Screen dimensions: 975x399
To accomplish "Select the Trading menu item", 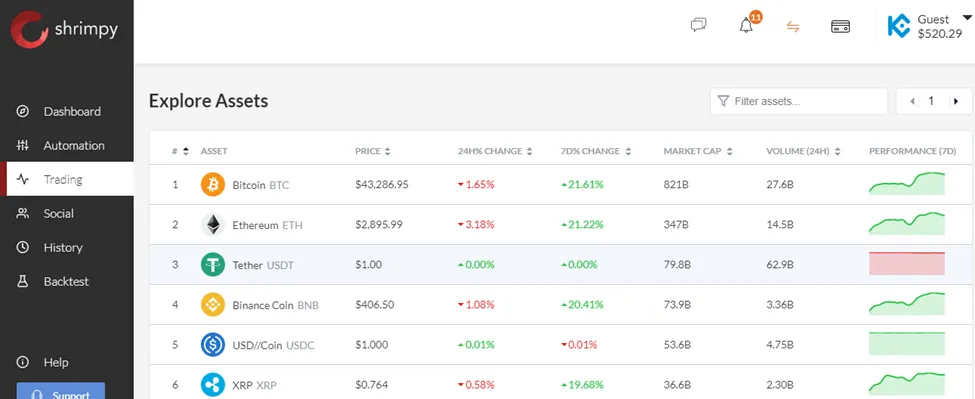I will (x=67, y=180).
